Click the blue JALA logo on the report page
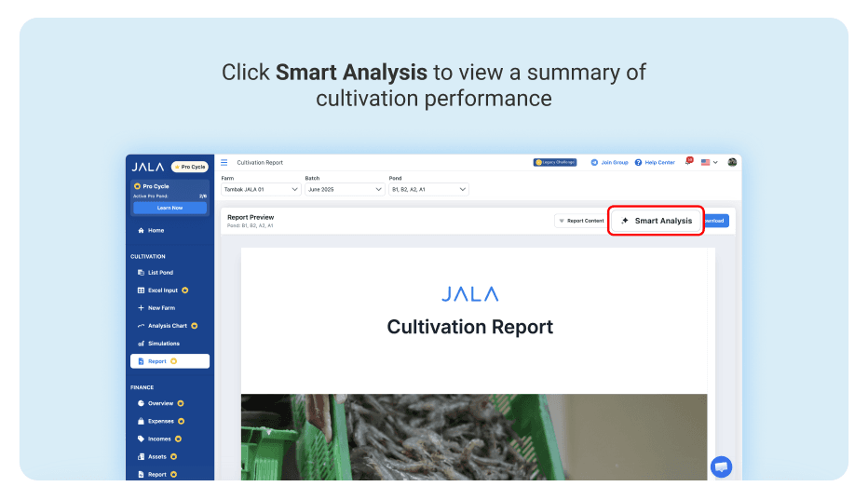The width and height of the screenshot is (868, 500). coord(470,294)
